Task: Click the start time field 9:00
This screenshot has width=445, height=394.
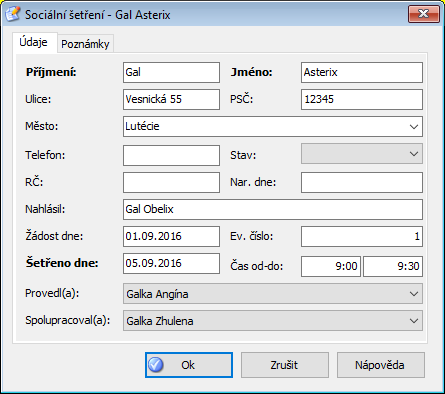Action: (331, 266)
